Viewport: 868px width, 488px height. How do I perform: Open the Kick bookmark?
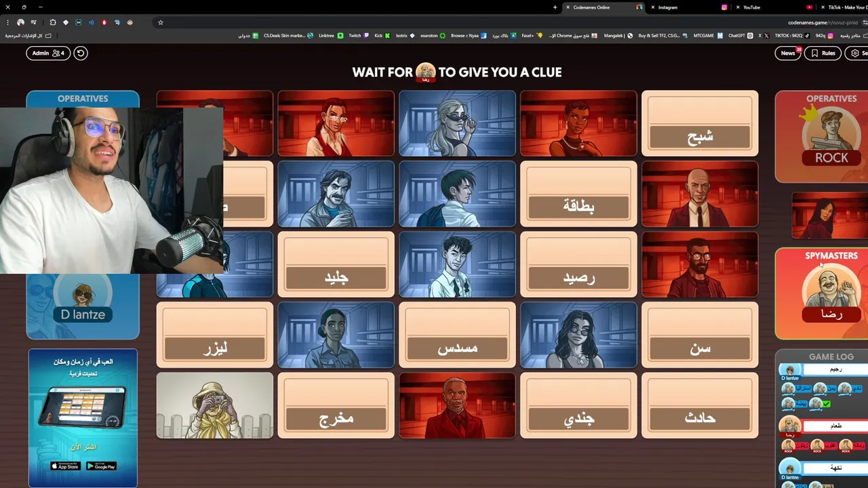[382, 35]
